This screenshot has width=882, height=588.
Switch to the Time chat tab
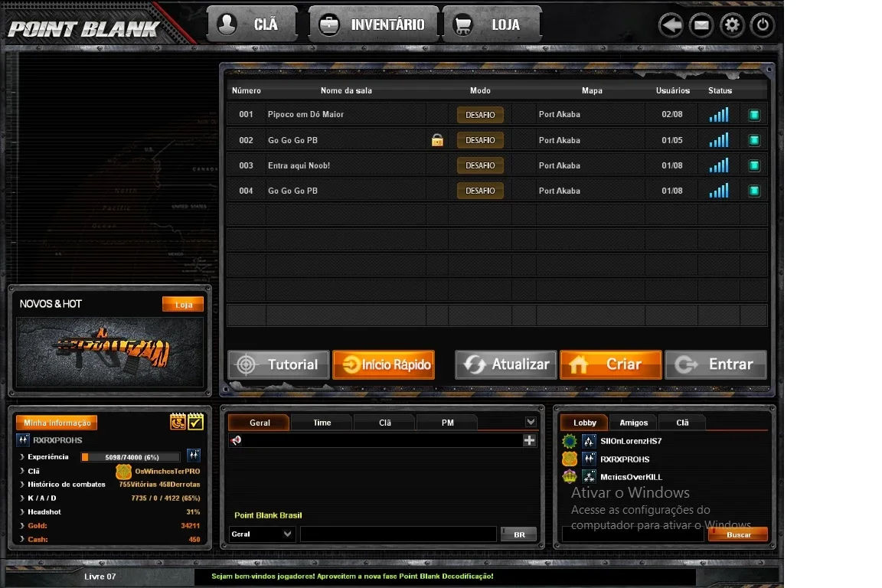coord(322,423)
